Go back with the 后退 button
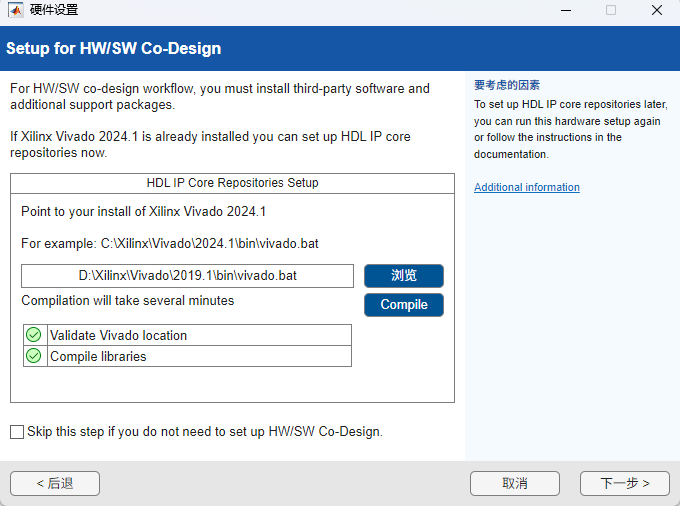 point(55,483)
